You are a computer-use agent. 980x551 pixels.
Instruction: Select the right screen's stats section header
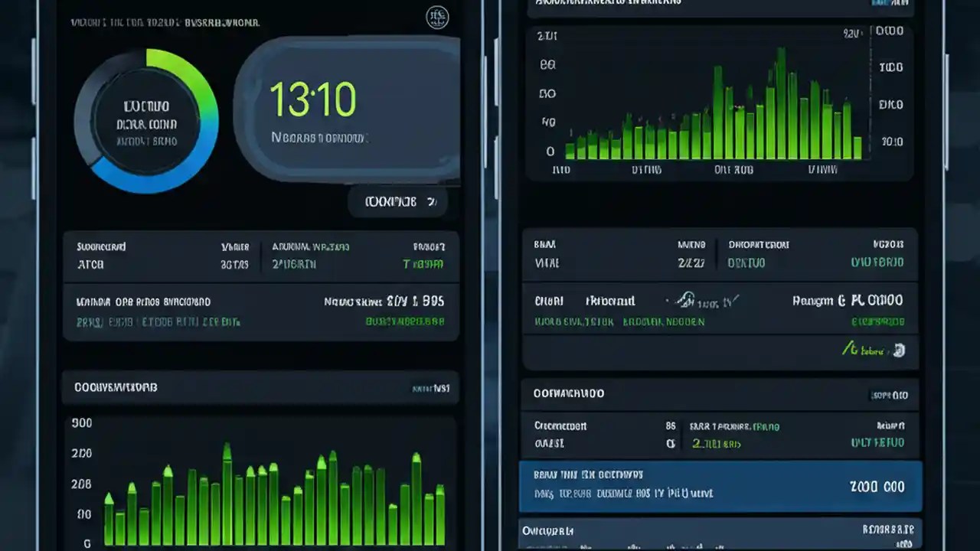[720, 394]
